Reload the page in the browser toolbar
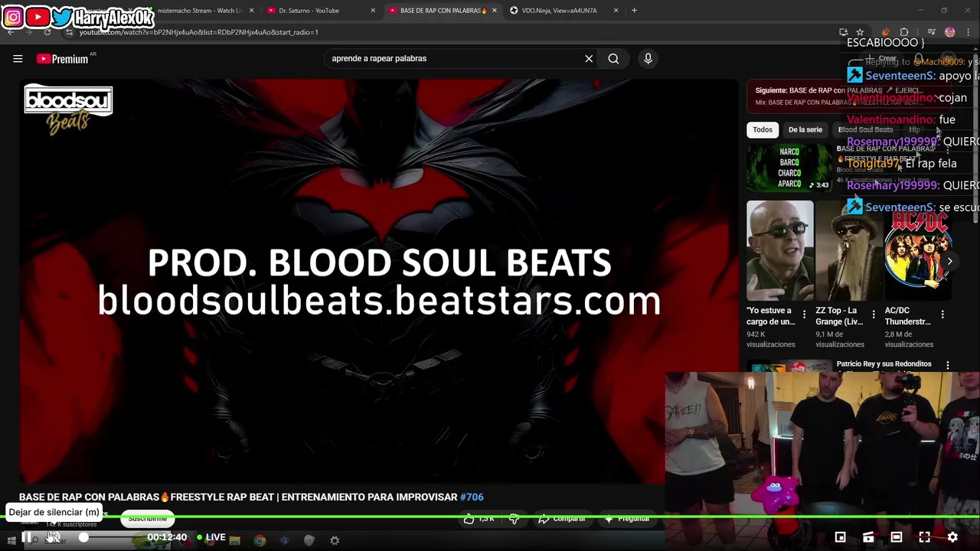Viewport: 980px width, 551px height. (x=47, y=32)
